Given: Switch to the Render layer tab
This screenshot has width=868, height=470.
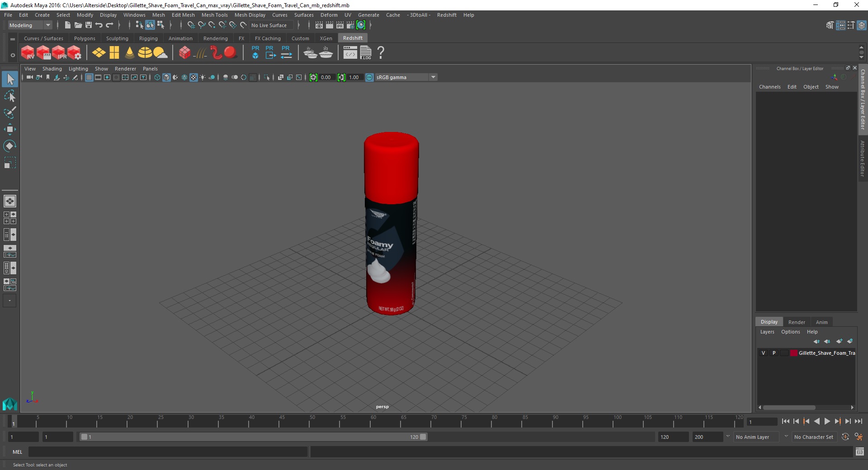Looking at the screenshot, I should (797, 322).
